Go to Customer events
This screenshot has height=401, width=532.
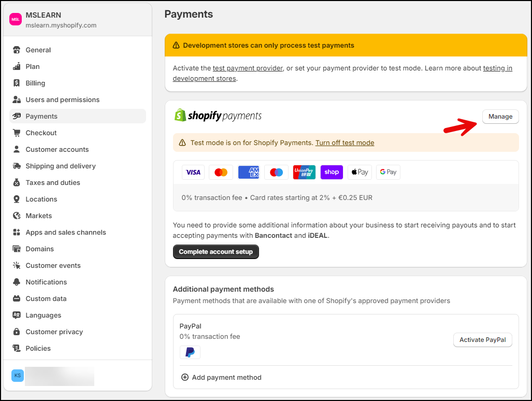(78, 265)
